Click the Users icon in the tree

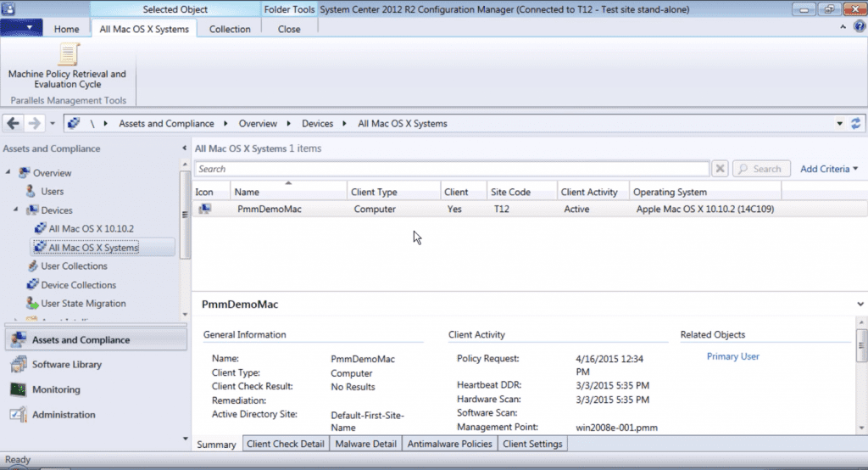31,191
